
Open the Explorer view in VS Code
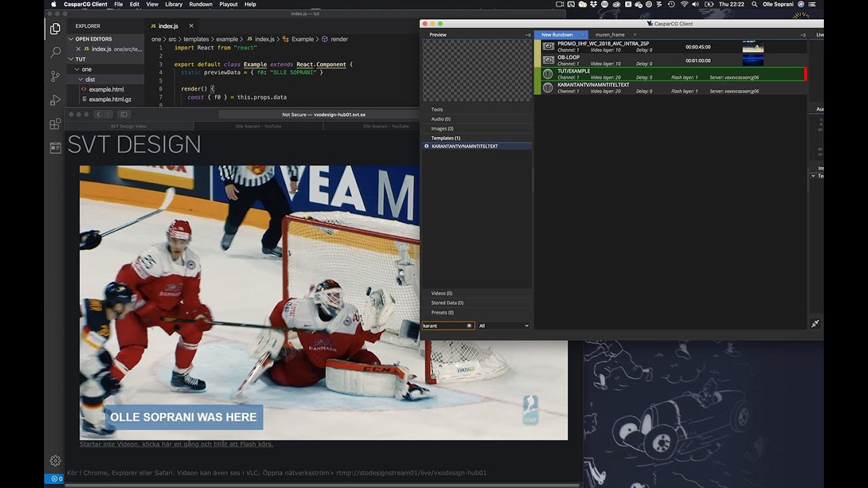click(56, 28)
